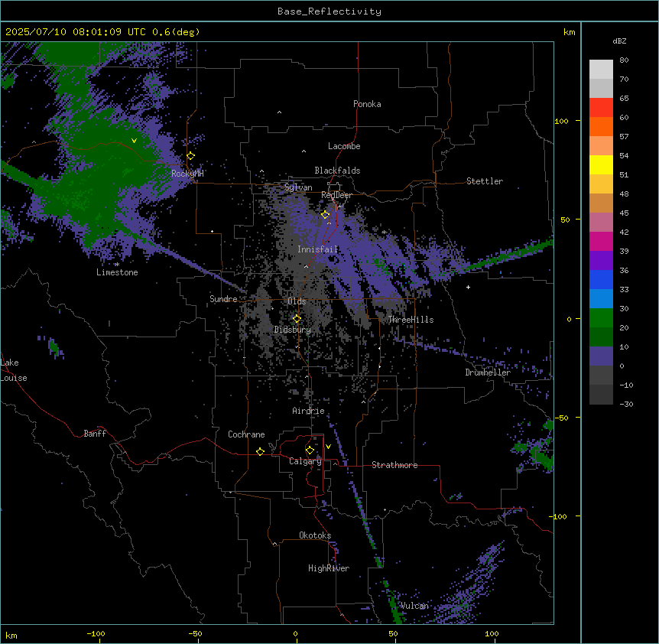Click the Base_Reflectivity title
Viewport: 659px width, 644px height.
pos(329,11)
